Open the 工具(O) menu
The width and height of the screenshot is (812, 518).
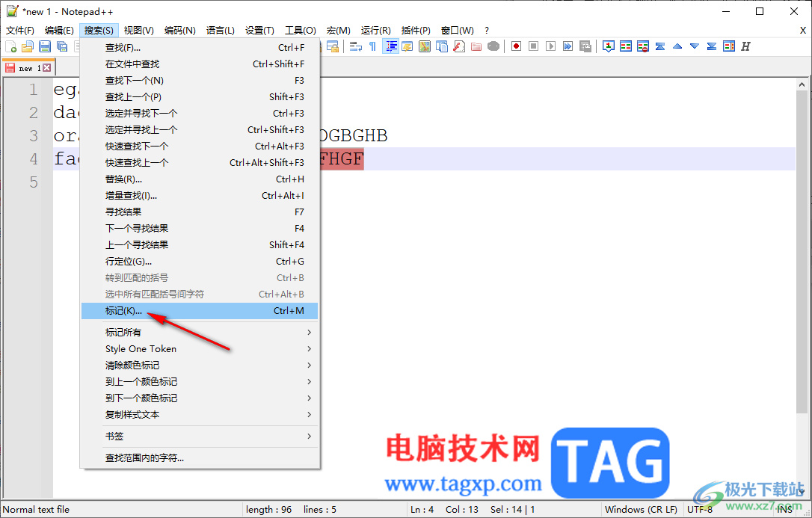(301, 31)
